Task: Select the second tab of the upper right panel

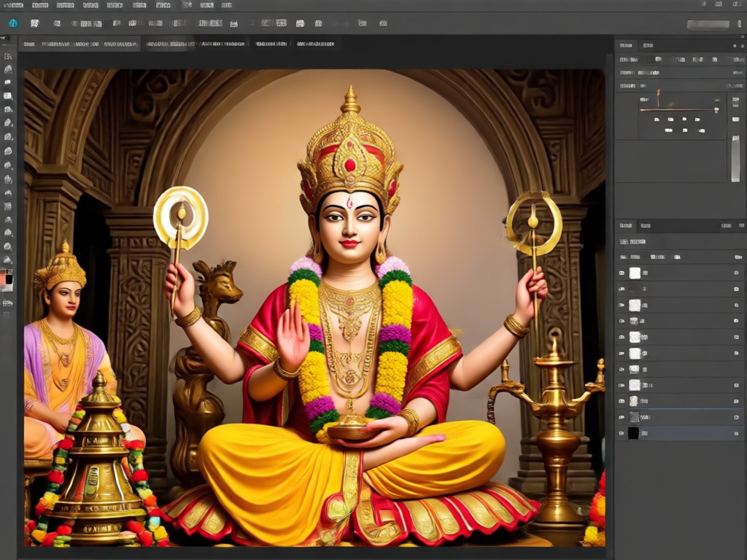Action: pyautogui.click(x=648, y=45)
